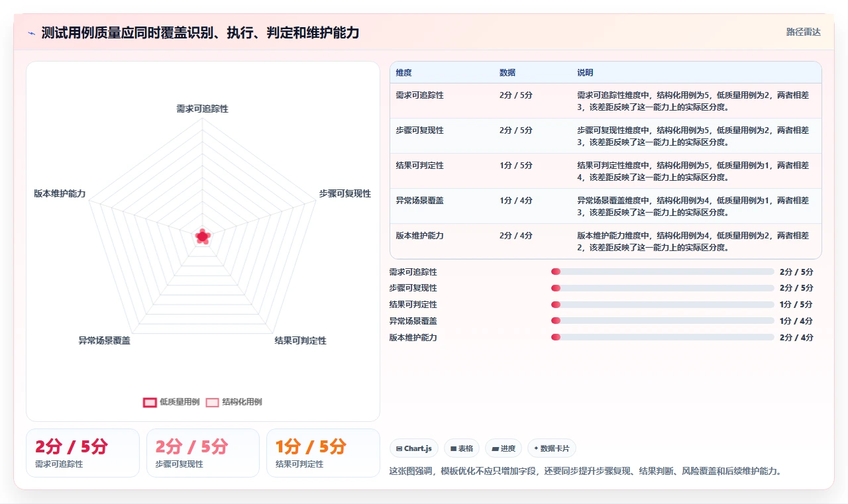Click the 2分 / 5分 value in the 需求可追踪性 table row
This screenshot has width=848, height=504.
[516, 95]
